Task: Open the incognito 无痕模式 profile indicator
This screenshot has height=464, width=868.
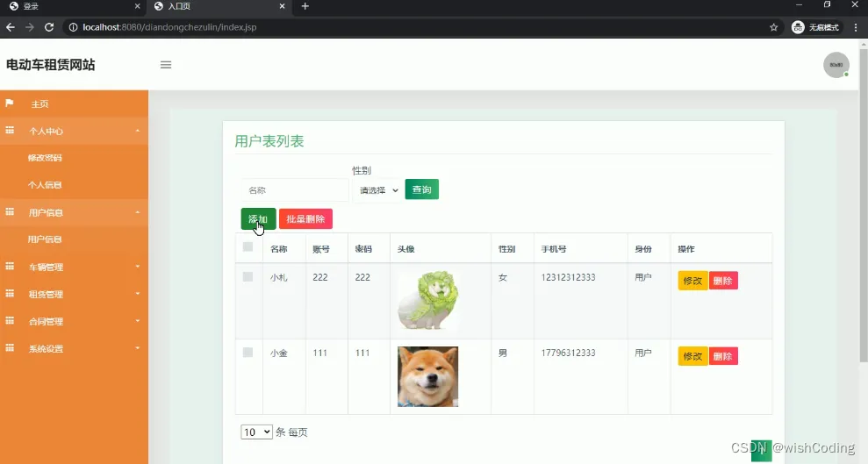Action: (815, 27)
